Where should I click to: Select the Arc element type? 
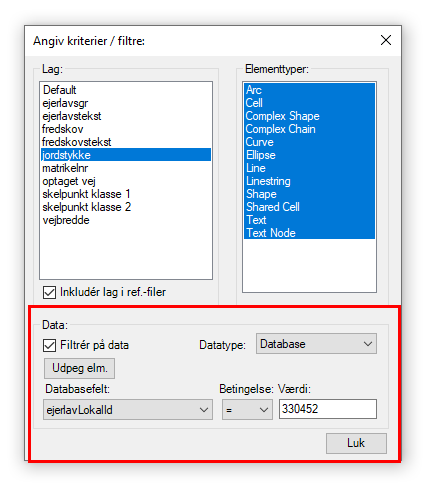pyautogui.click(x=309, y=90)
